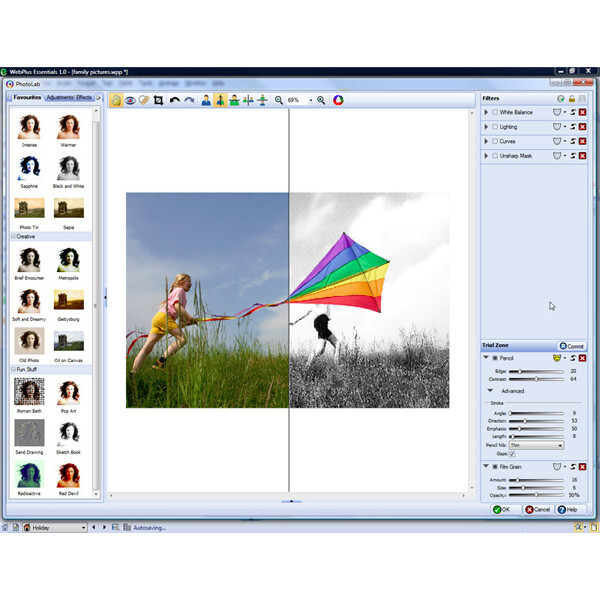Screen dimensions: 600x600
Task: Collapse the Advanced section
Action: (490, 391)
